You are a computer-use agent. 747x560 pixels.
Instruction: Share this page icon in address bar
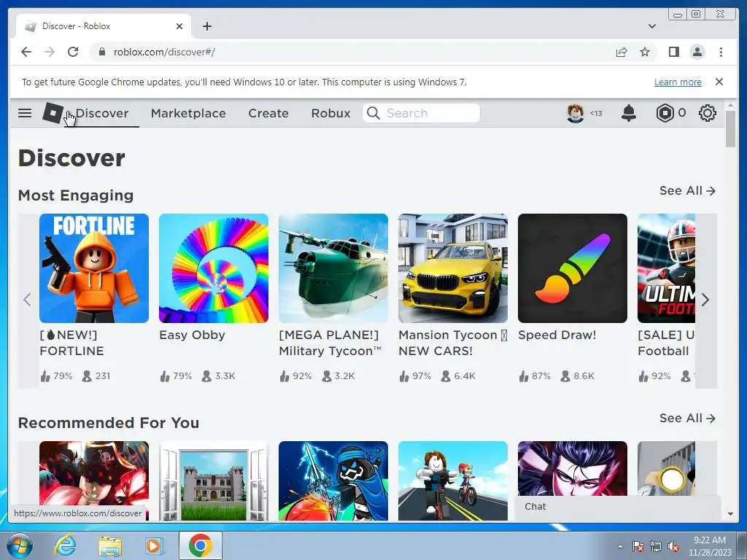coord(622,52)
